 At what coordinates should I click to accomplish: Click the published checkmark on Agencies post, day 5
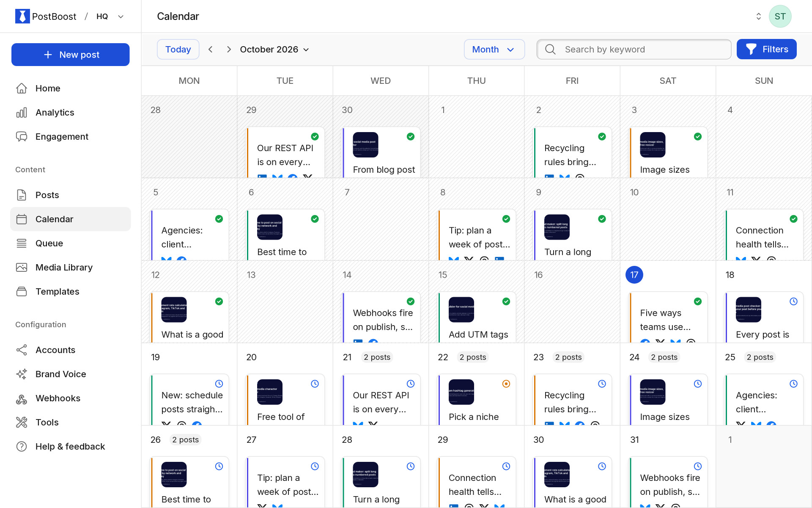click(219, 219)
